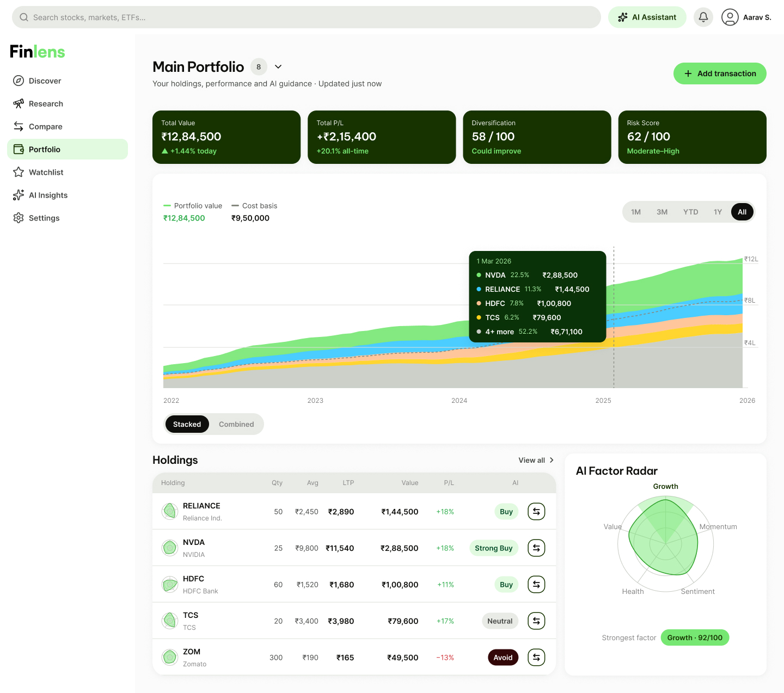Click the Buy badge for RELIANCE
The image size is (784, 693).
(506, 512)
